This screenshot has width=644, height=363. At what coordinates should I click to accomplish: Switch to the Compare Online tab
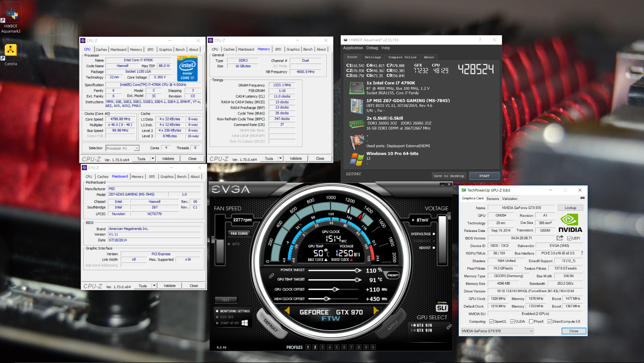pos(402,57)
